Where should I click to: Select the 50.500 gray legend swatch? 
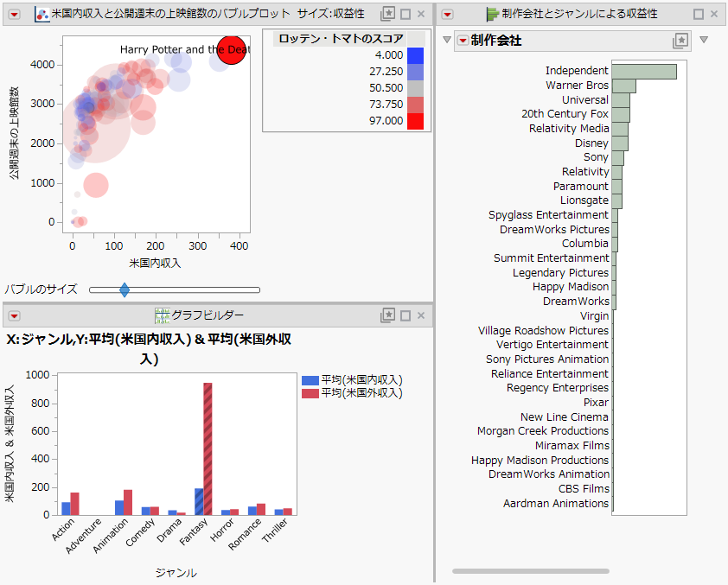pos(415,88)
